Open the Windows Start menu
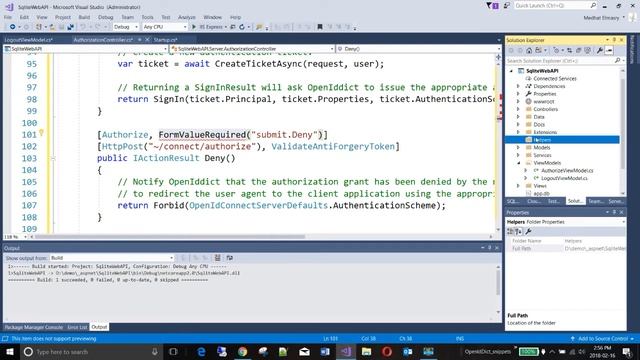This screenshot has height=360, width=640. pyautogui.click(x=9, y=351)
